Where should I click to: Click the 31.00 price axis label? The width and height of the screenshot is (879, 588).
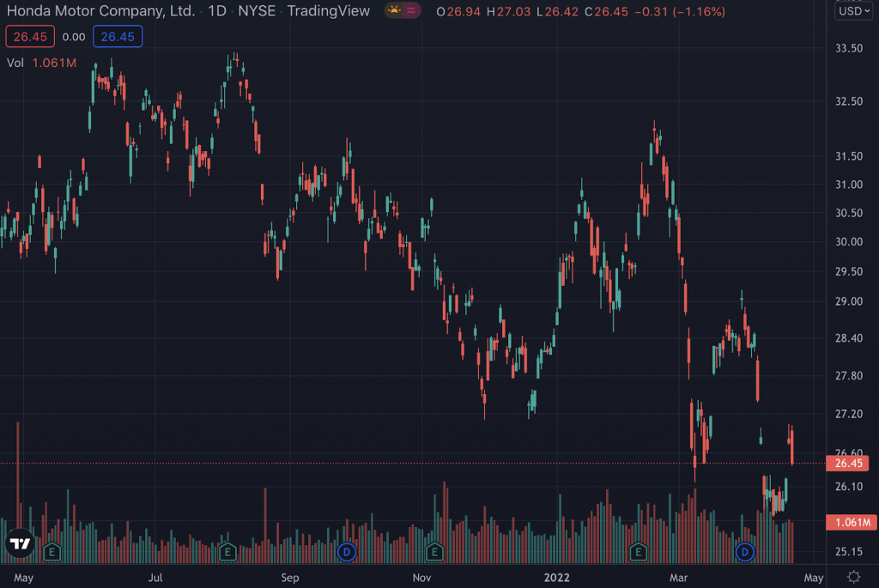[x=849, y=185]
